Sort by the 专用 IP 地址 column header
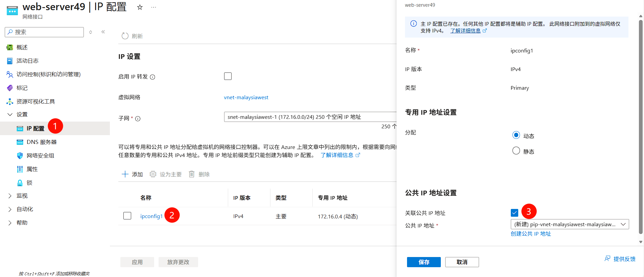This screenshot has height=277, width=644. 333,198
